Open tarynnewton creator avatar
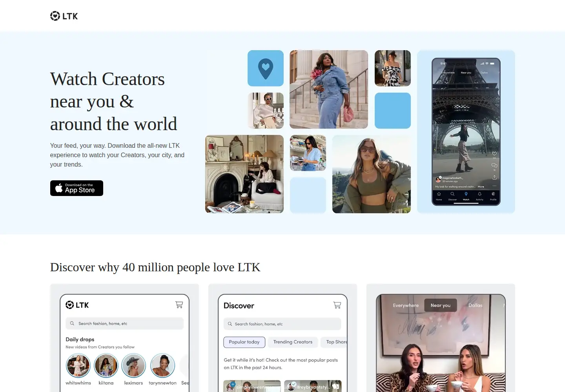 pos(162,365)
